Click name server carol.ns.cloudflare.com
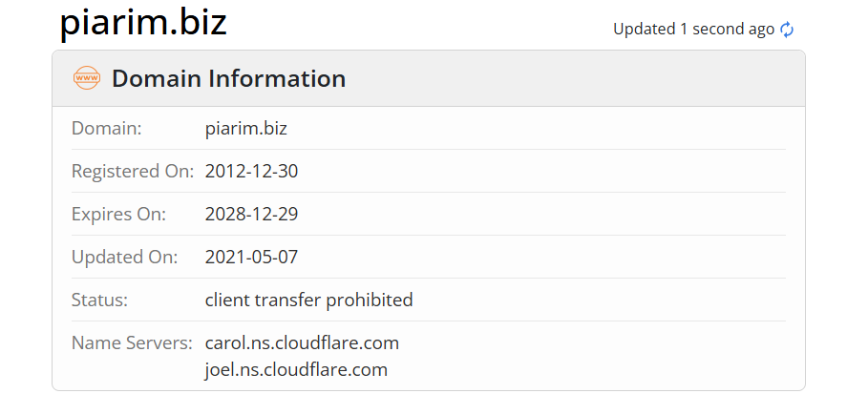Viewport: 868px width, 394px height. point(302,342)
